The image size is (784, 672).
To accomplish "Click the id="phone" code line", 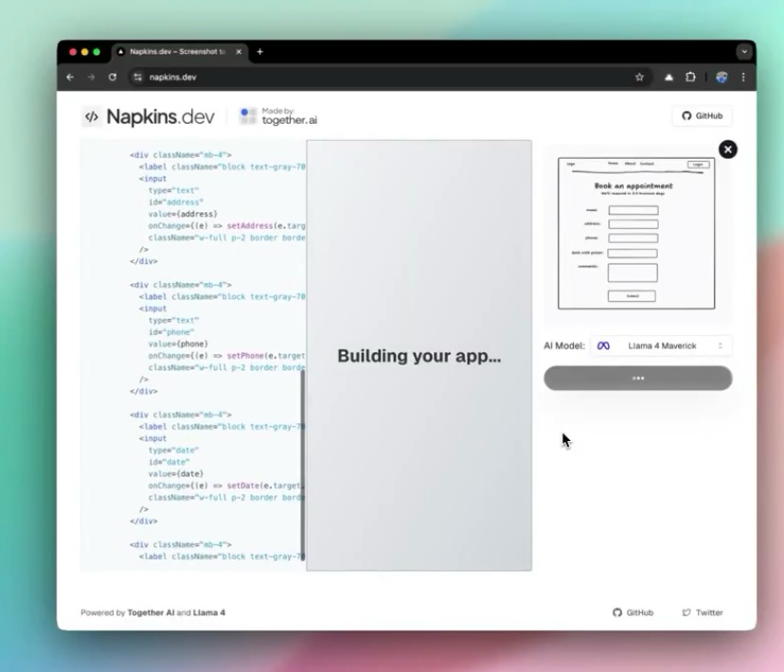I will pyautogui.click(x=171, y=332).
